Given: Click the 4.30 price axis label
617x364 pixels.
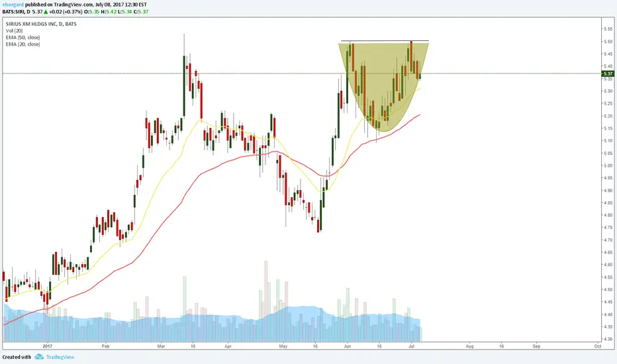Looking at the screenshot, I should pos(608,340).
